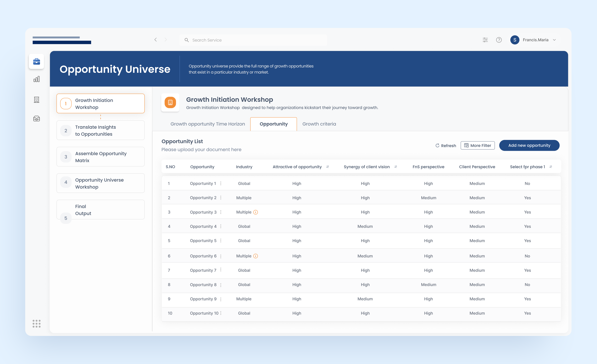Open the briefcase icon in sidebar

tap(36, 62)
